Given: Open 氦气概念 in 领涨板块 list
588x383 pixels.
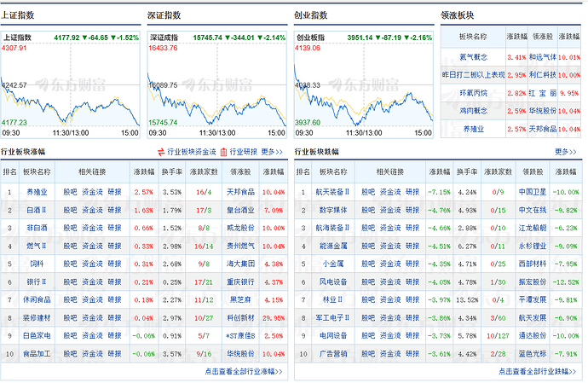Looking at the screenshot, I should click(x=473, y=57).
